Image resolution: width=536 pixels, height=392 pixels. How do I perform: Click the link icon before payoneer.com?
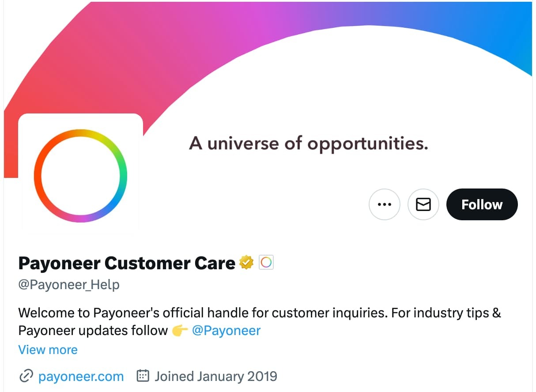26,376
